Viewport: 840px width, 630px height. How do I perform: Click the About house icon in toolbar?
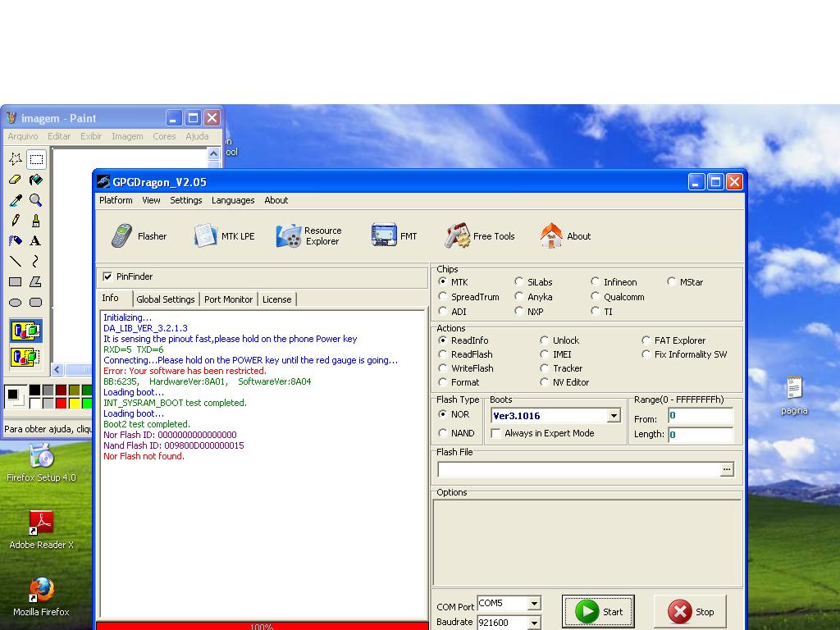coord(550,236)
